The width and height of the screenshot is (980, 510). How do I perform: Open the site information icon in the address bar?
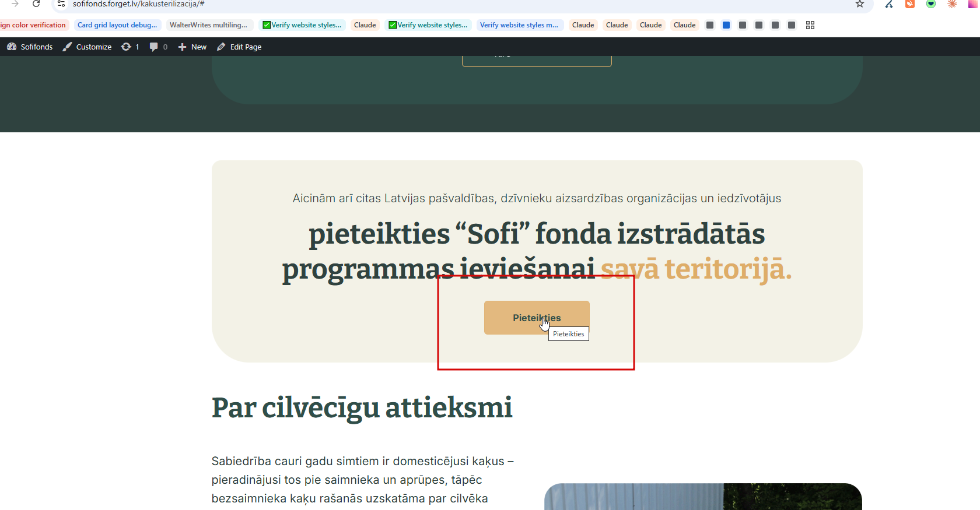pyautogui.click(x=61, y=4)
